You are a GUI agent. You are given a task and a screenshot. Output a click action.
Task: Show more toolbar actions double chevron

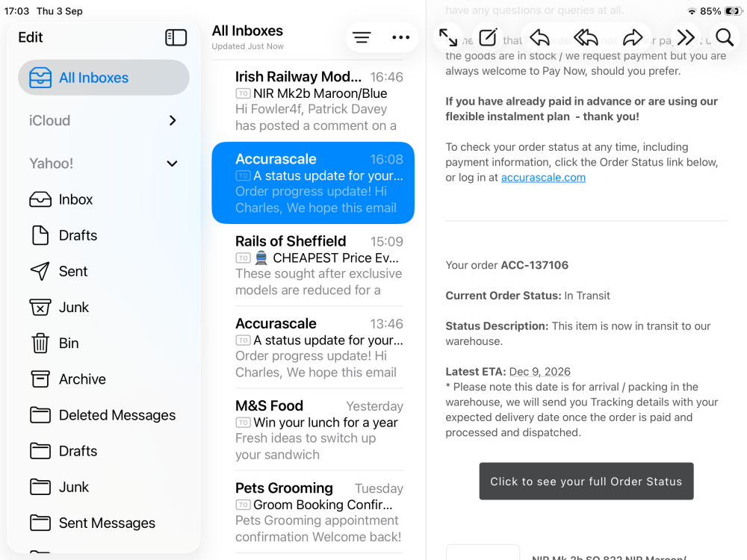tap(686, 37)
